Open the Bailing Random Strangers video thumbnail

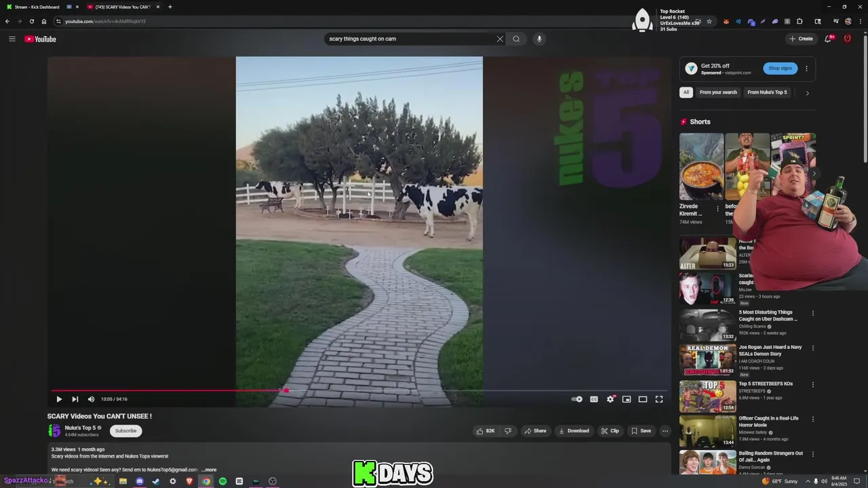(x=708, y=462)
